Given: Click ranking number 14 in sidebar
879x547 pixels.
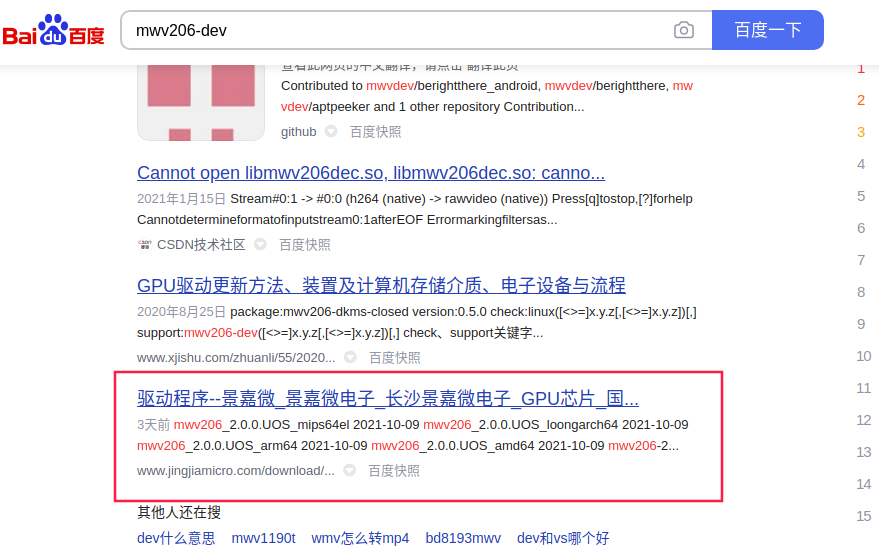Looking at the screenshot, I should click(863, 484).
